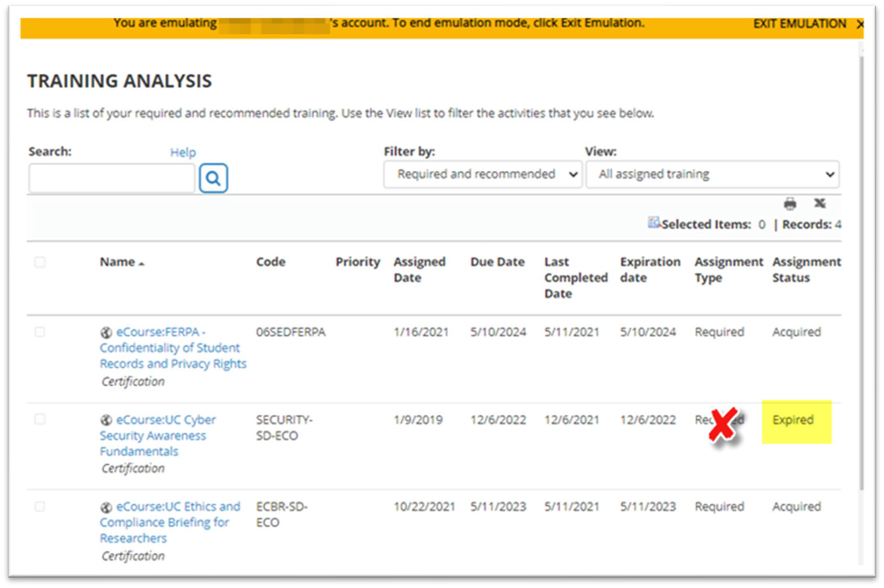
Task: Click the Code column header
Action: [x=271, y=262]
